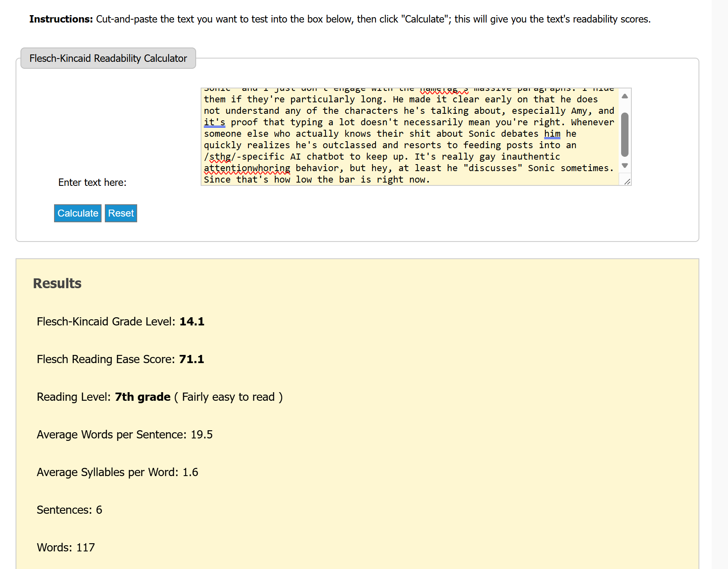
Task: Click the Flesch-Kincaid Readability Calculator heading
Action: coord(108,58)
